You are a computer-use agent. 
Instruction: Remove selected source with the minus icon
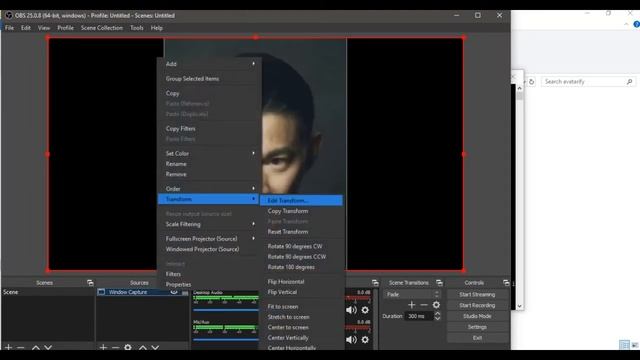116,347
